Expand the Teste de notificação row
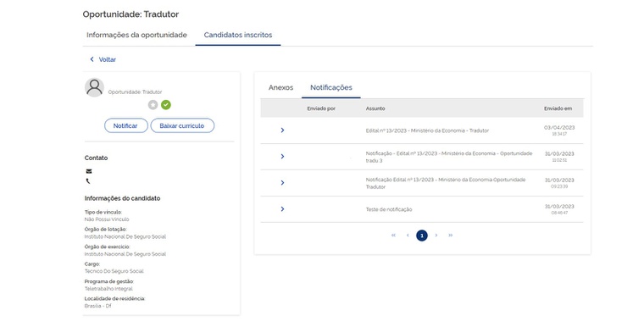Viewport: 644px width, 327px height. pos(282,209)
